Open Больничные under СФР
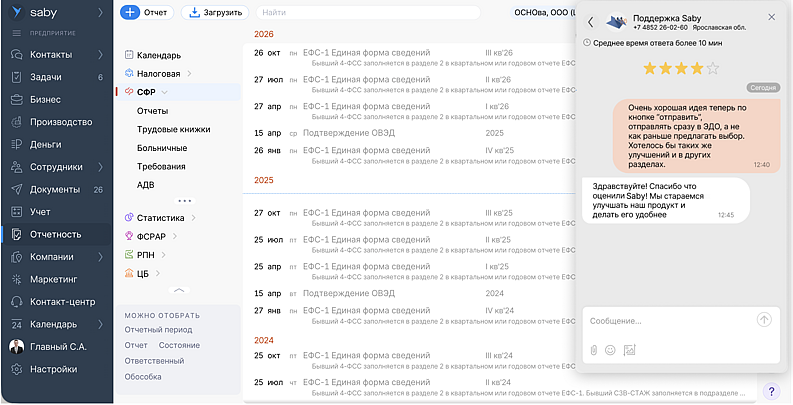 point(161,148)
